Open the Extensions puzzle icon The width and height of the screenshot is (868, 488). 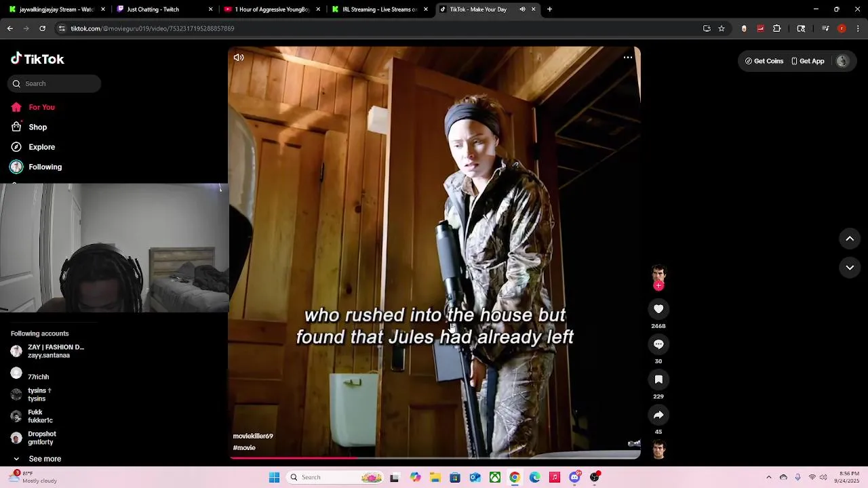click(777, 28)
